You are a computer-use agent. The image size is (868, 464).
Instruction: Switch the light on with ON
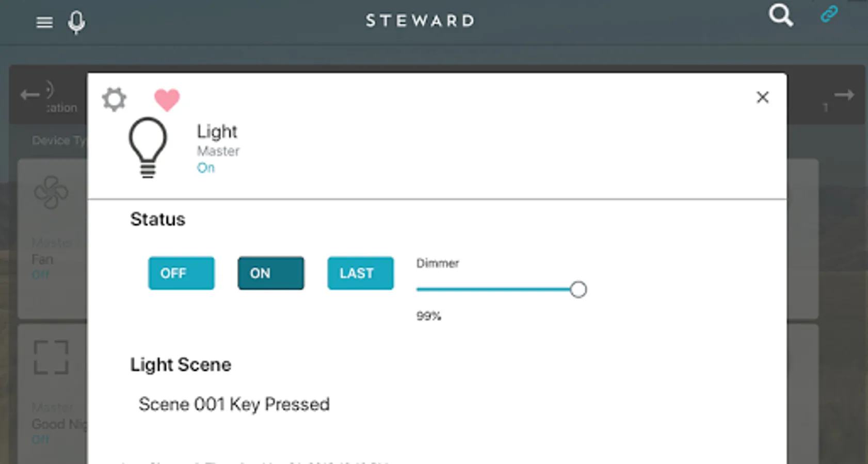click(x=270, y=273)
